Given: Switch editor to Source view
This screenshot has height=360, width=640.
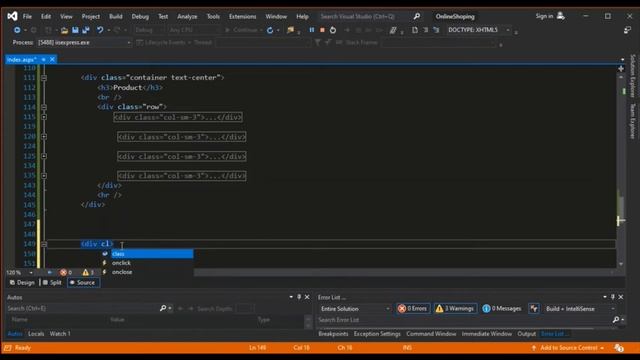Looking at the screenshot, I should [x=83, y=282].
